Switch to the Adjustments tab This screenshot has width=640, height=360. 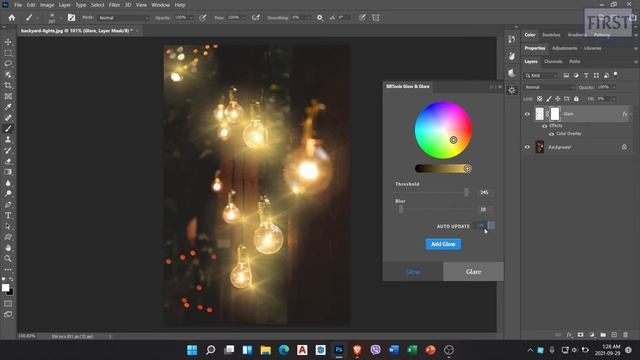pos(564,49)
